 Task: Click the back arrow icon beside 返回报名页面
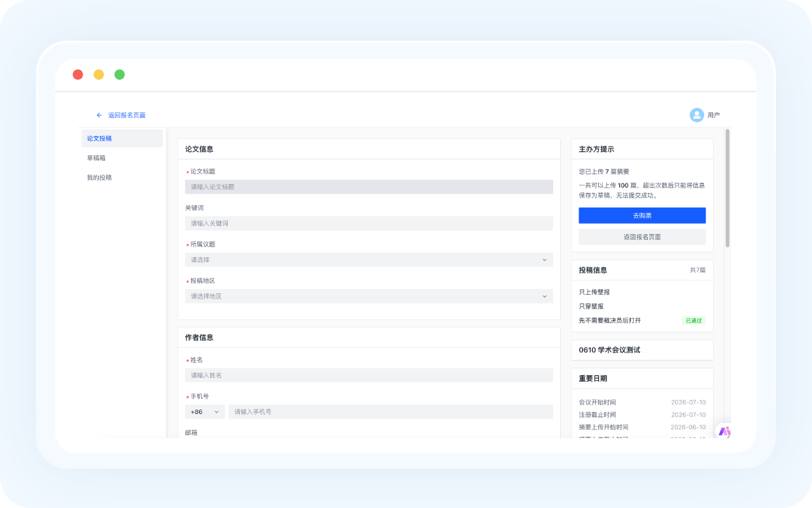click(x=99, y=115)
